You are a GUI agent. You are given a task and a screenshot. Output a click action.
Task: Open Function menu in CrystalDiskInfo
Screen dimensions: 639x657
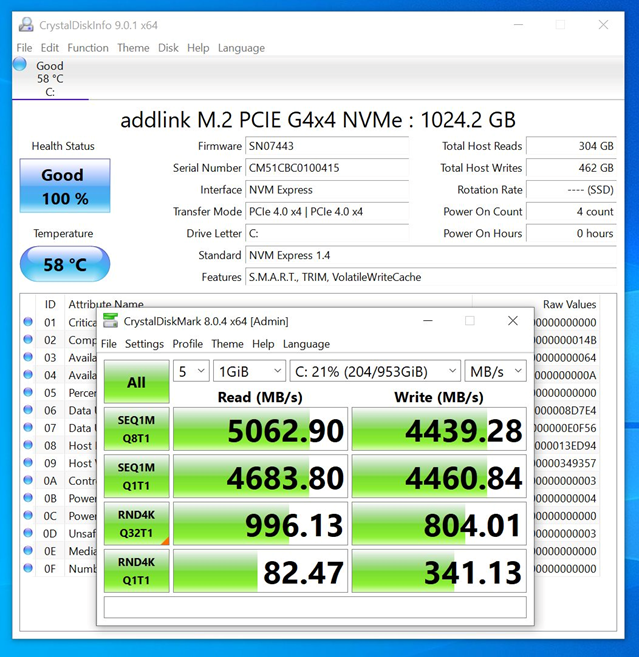coord(88,48)
